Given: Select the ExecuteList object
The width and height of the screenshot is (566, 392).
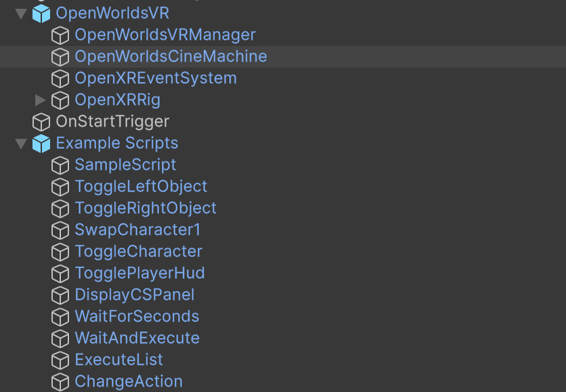Looking at the screenshot, I should point(118,360).
